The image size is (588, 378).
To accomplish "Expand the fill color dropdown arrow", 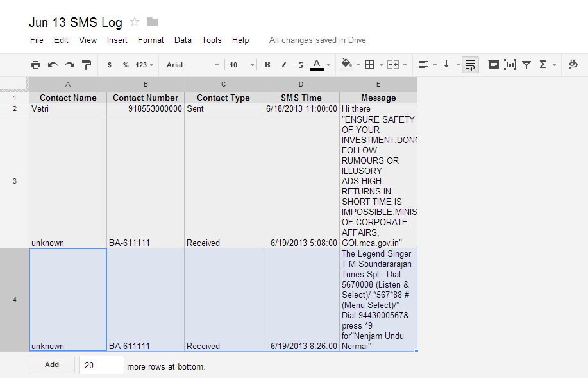I will coord(358,65).
